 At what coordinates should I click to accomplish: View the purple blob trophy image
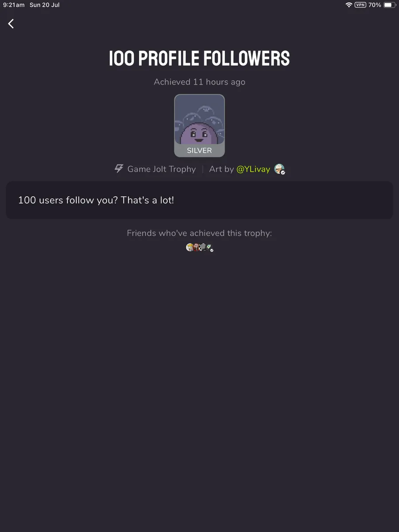pos(199,120)
